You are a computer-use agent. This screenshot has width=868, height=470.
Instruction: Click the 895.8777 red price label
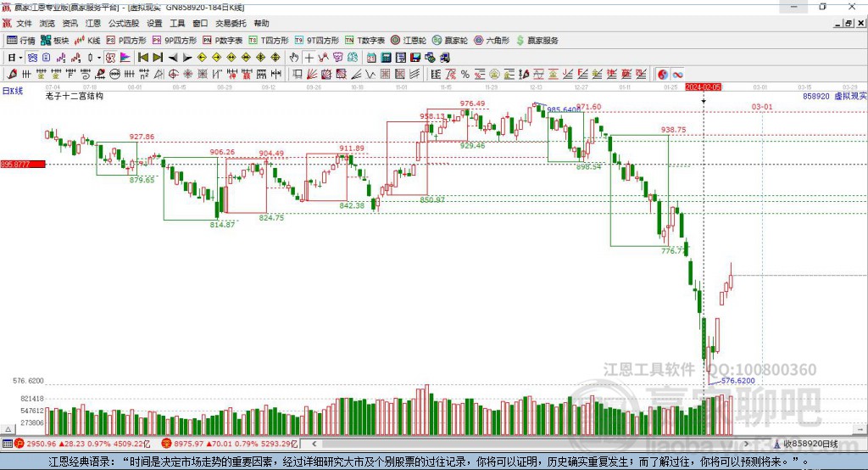[23, 164]
